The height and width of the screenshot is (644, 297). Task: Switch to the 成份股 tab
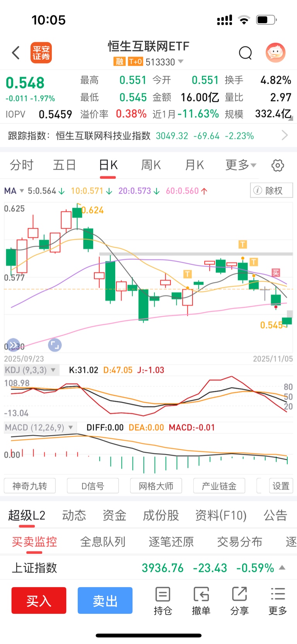[160, 515]
